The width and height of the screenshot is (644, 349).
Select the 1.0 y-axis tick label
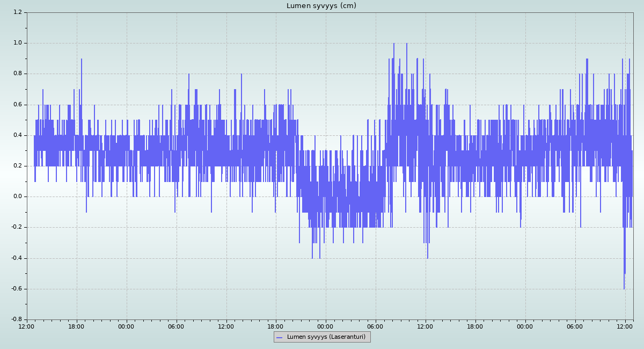pyautogui.click(x=18, y=43)
